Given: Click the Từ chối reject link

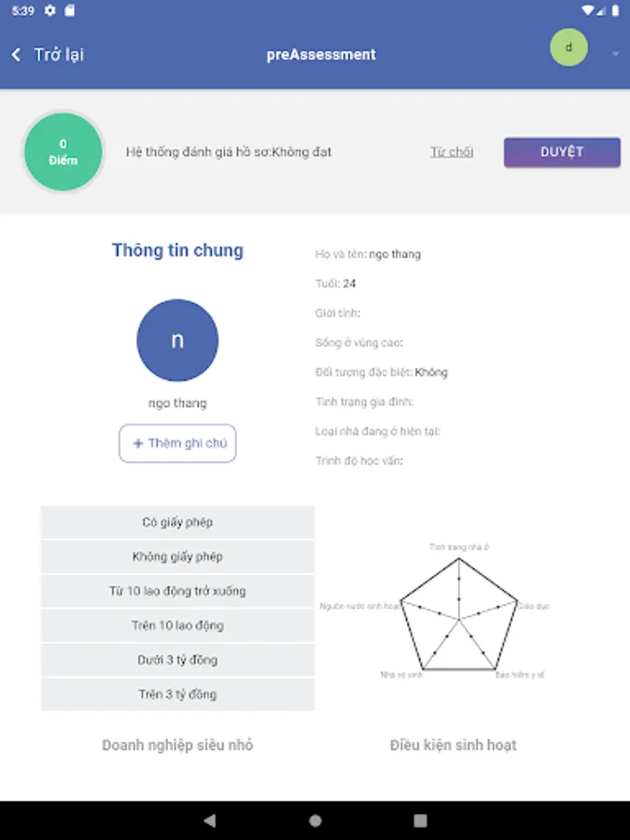Looking at the screenshot, I should click(x=452, y=152).
